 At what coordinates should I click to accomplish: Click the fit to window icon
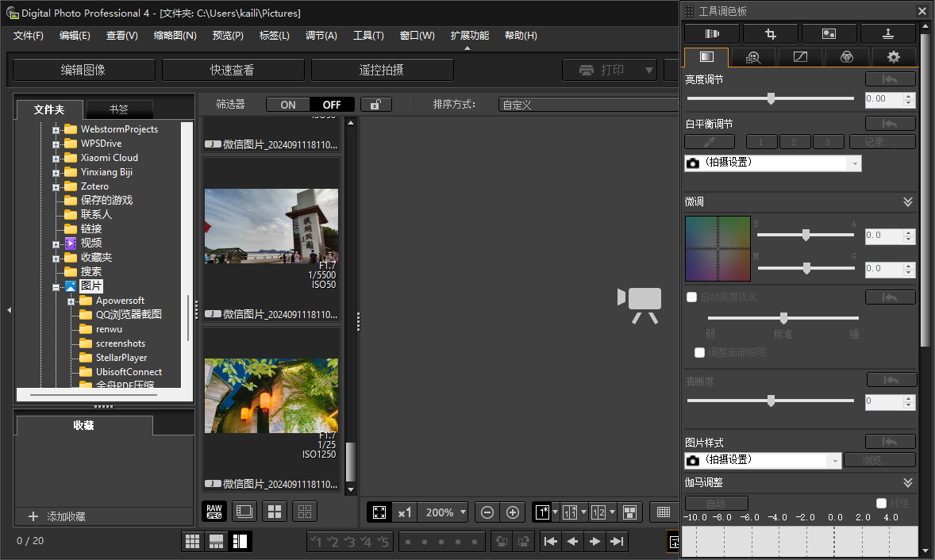379,512
